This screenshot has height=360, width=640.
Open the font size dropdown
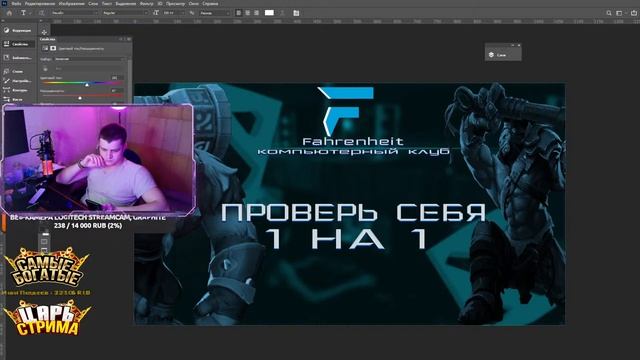tap(174, 13)
